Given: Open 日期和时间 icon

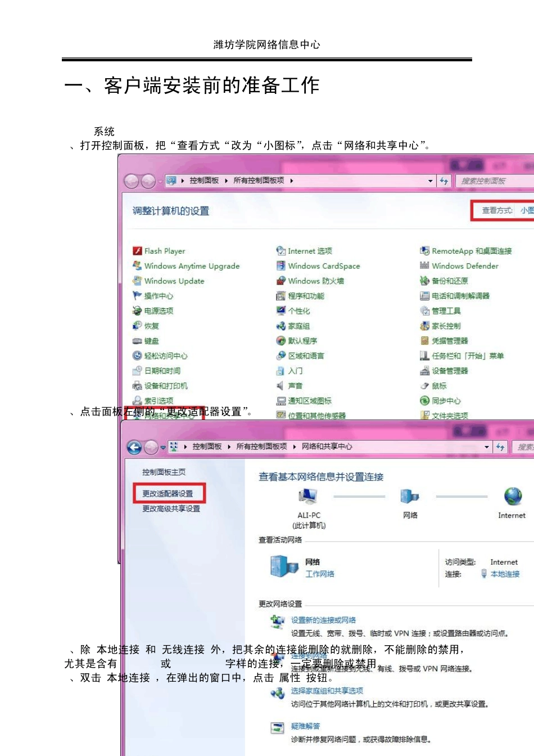Looking at the screenshot, I should pos(137,371).
